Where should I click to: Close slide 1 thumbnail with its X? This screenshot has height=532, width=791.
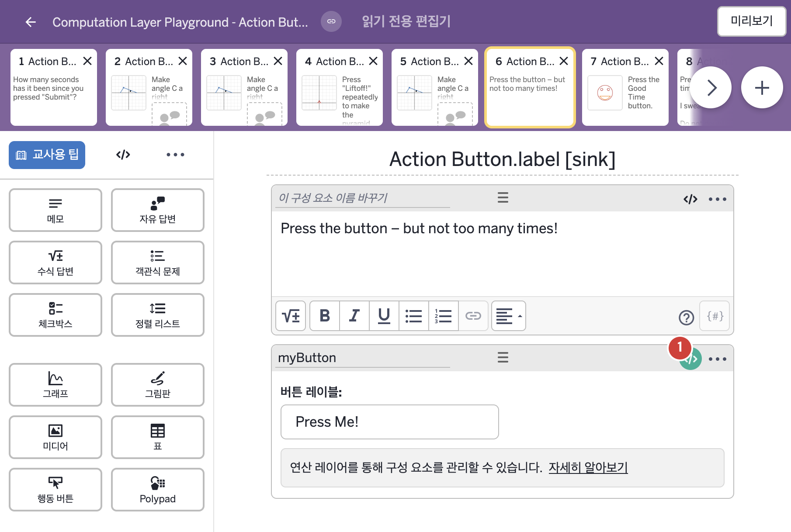87,61
